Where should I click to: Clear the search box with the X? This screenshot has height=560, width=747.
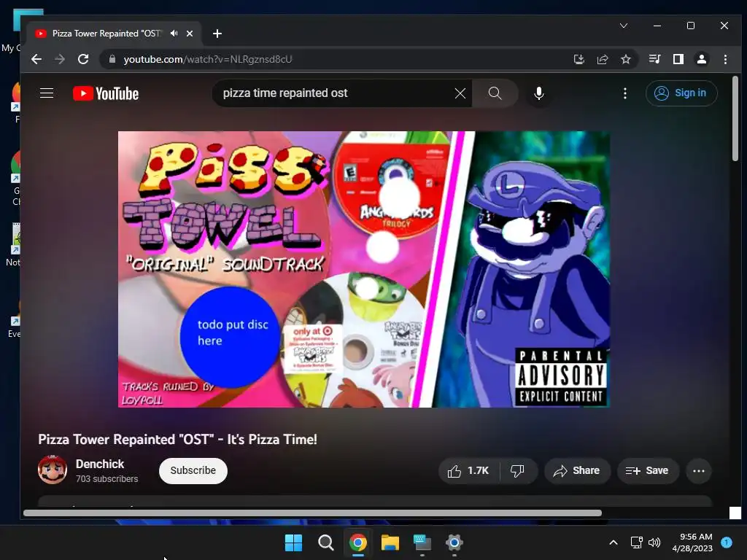[460, 93]
